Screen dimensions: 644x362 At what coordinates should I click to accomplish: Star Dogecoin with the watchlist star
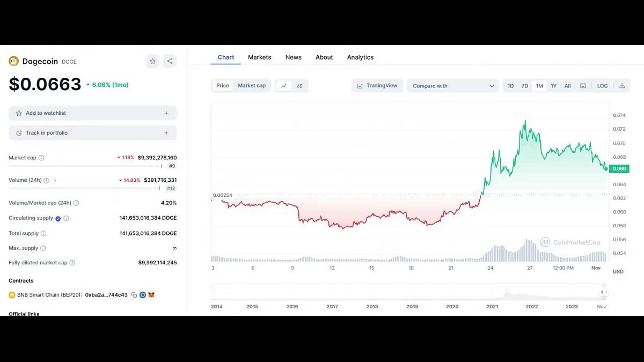(152, 61)
